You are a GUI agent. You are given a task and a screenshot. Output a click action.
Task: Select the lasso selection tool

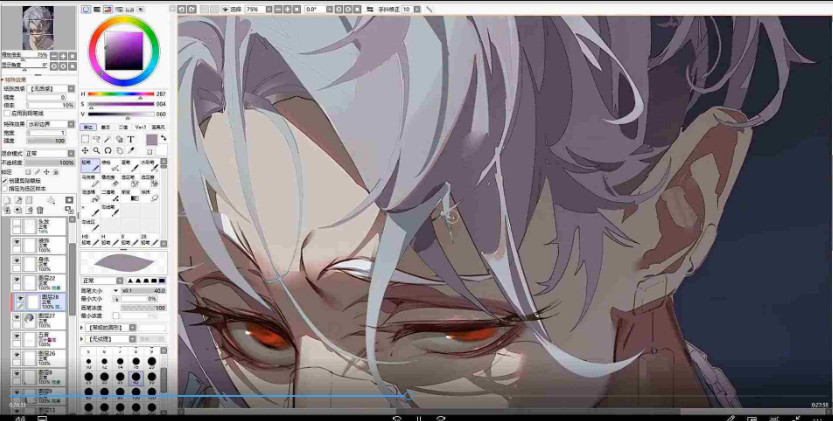point(96,139)
